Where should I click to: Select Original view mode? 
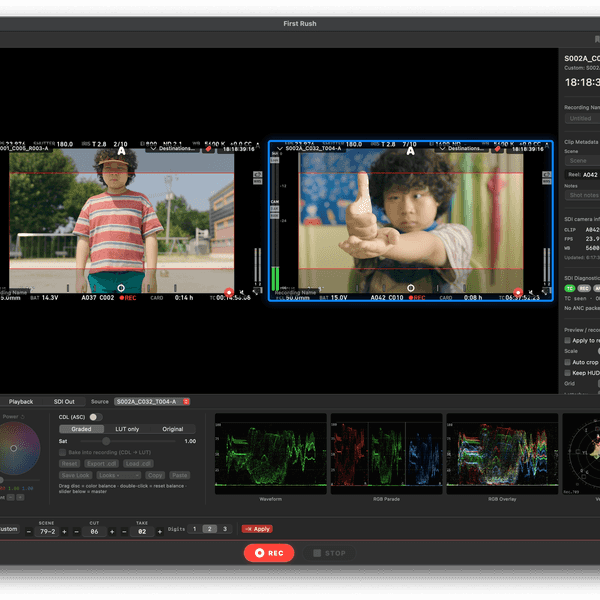click(x=173, y=429)
